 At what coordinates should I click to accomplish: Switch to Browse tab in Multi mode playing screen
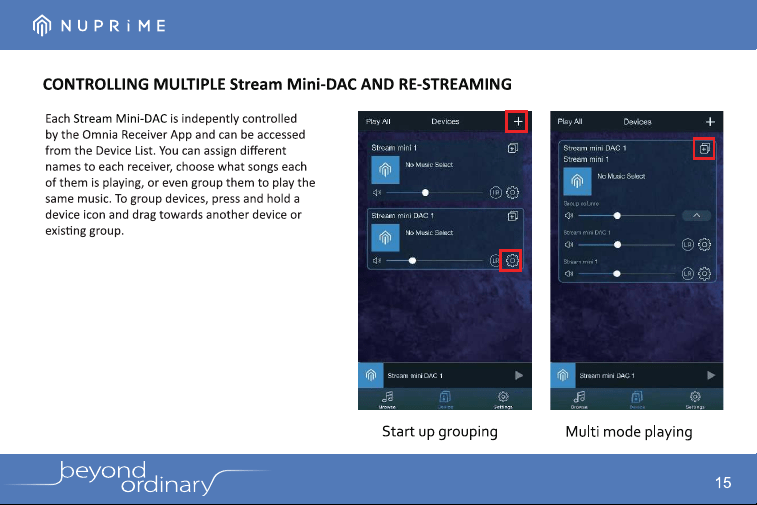pyautogui.click(x=579, y=400)
